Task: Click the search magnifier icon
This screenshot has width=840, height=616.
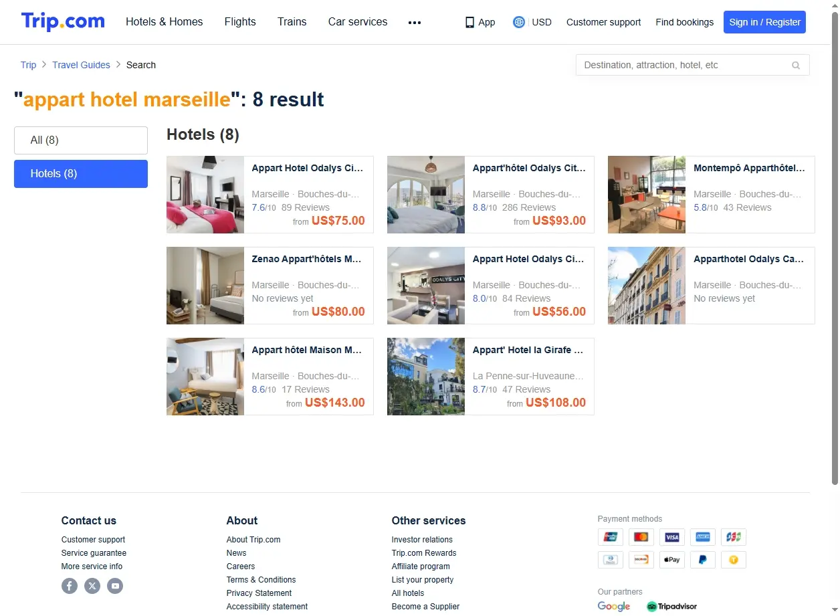Action: point(796,66)
